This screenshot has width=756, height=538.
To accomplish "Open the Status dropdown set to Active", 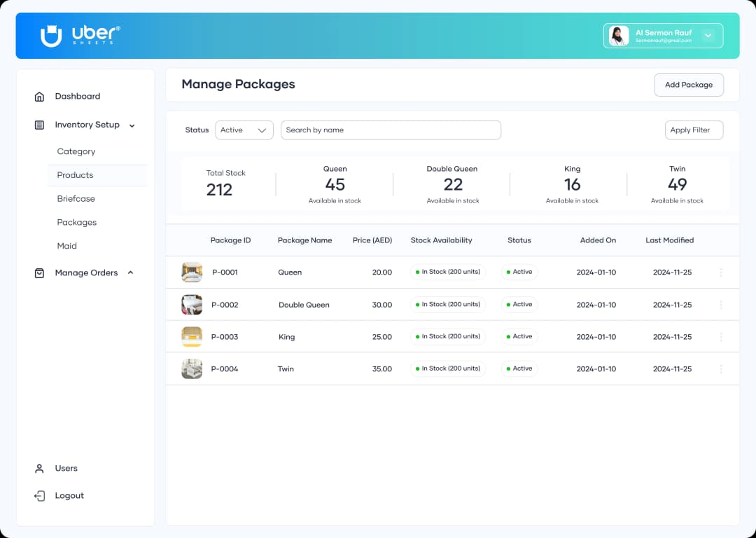I will (x=244, y=130).
